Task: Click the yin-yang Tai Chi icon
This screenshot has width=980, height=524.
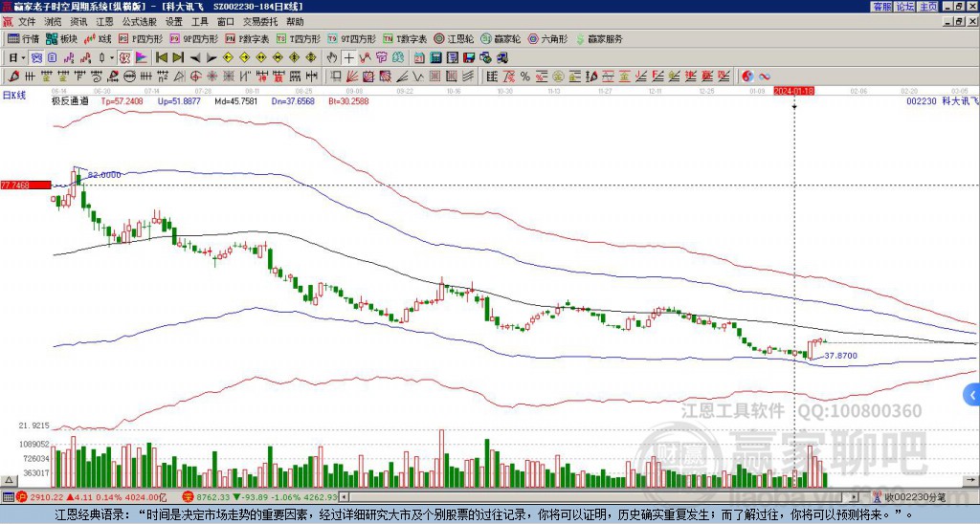Action: tap(748, 76)
